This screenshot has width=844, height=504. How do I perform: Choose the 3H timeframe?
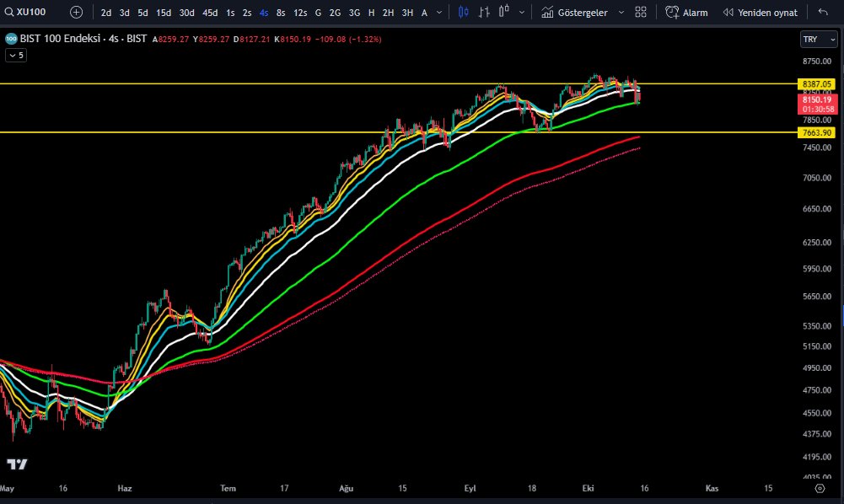point(407,13)
